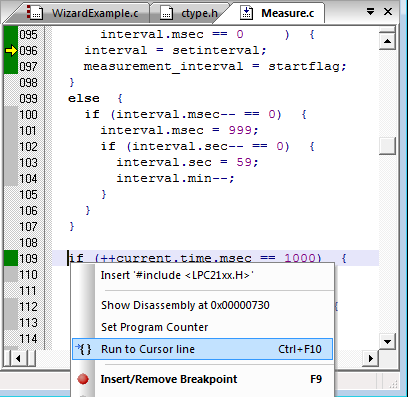Viewport: 408px width, 397px height.
Task: Click line number 100 in the gutter
Action: pos(28,115)
